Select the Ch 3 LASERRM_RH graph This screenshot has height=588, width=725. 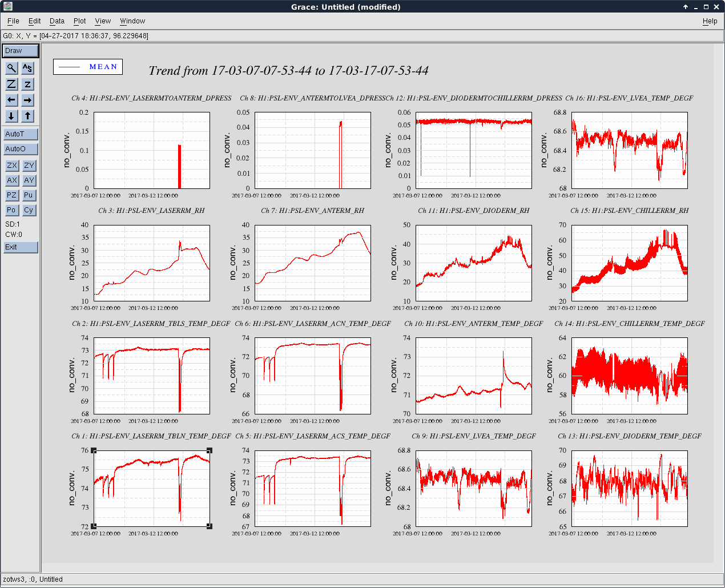pos(152,263)
